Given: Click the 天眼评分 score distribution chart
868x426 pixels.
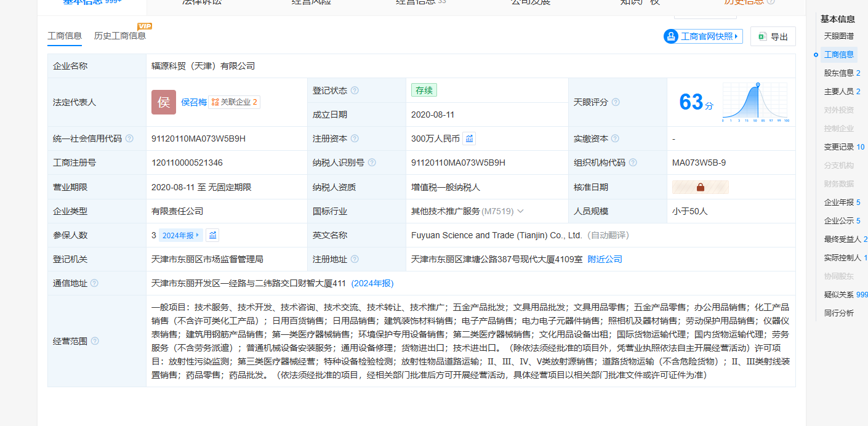Looking at the screenshot, I should [755, 102].
